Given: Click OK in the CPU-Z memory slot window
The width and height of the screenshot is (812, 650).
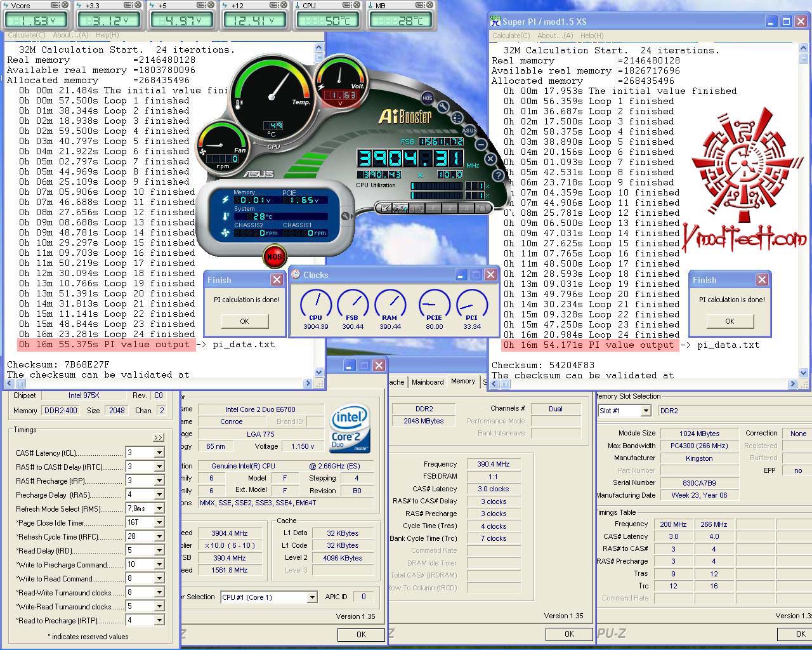Looking at the screenshot, I should pos(795,633).
